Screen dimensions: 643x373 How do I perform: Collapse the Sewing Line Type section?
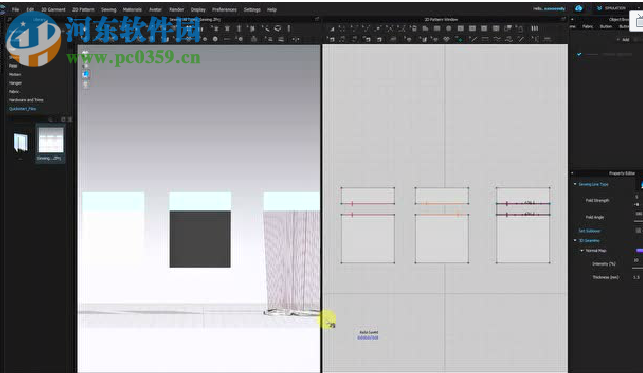point(575,184)
